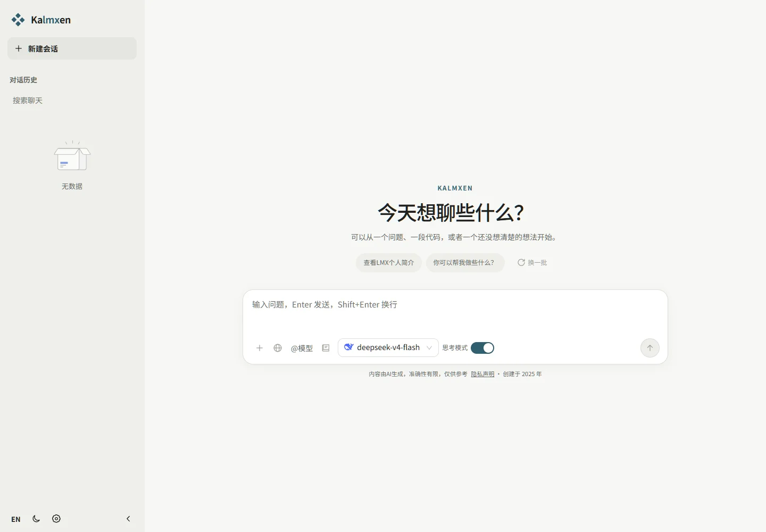Image resolution: width=766 pixels, height=532 pixels.
Task: Click the plus attachment icon
Action: coord(260,348)
